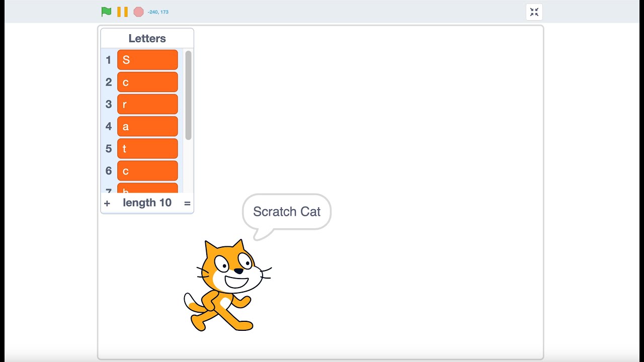Image resolution: width=644 pixels, height=362 pixels.
Task: Pause the project with the pause icon
Action: pos(122,12)
